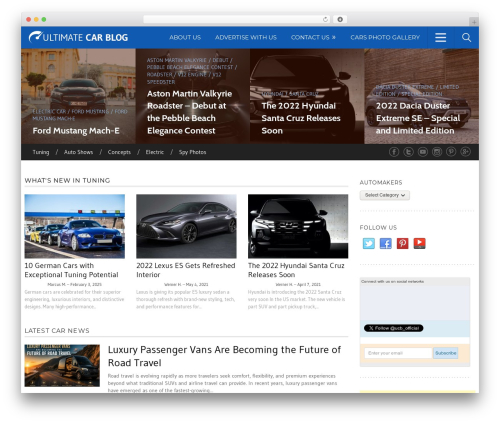Screen dimensions: 500x423
Task: Click the Ultimate Car Blog logo
Action: pos(78,37)
